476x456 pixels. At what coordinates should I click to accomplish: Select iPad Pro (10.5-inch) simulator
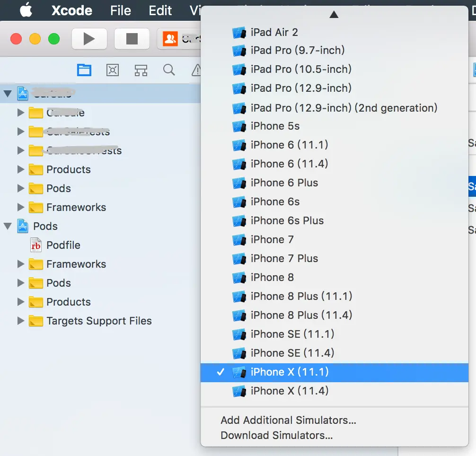tap(334, 69)
